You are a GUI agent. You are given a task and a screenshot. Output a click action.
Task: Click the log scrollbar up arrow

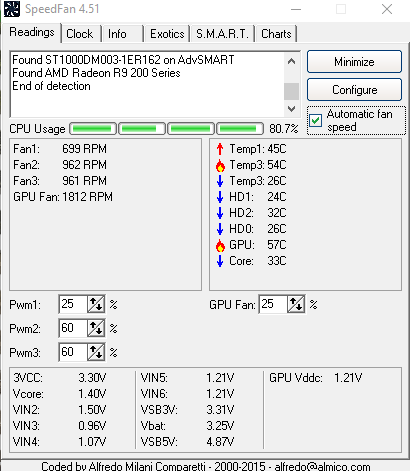point(291,61)
